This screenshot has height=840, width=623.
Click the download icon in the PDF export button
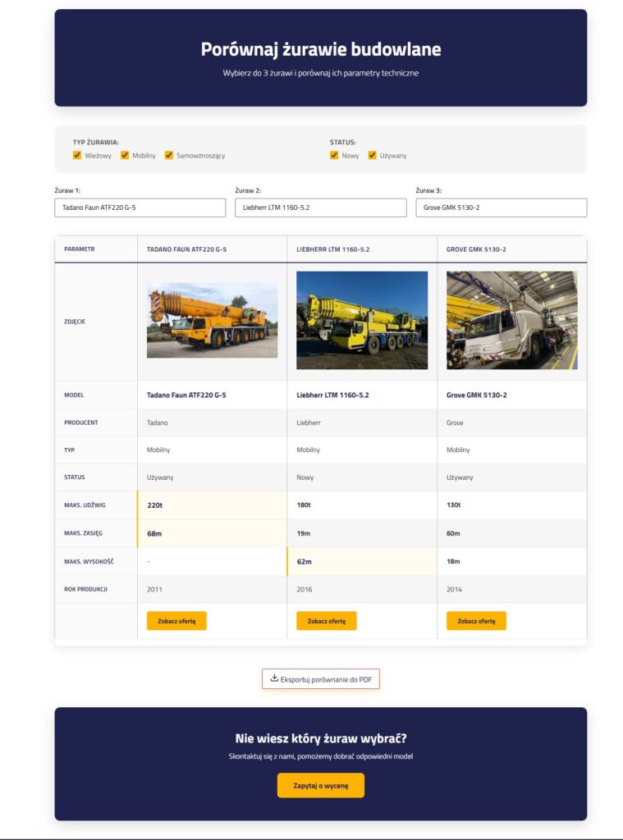pyautogui.click(x=274, y=678)
